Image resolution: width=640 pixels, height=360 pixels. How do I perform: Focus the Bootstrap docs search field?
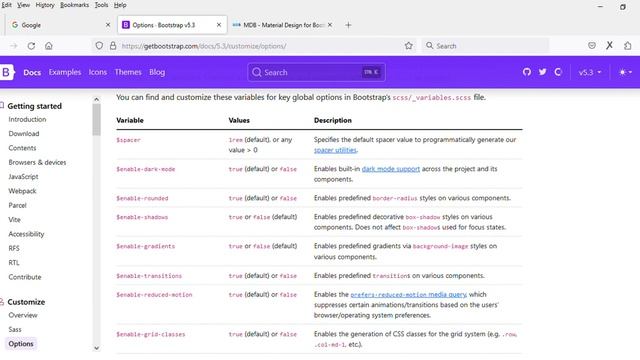(316, 72)
